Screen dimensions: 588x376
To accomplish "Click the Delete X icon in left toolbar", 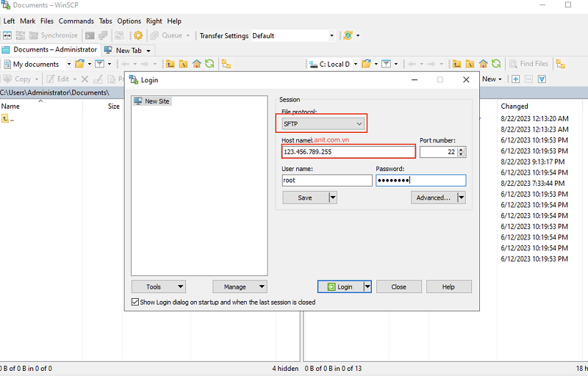I will click(85, 79).
